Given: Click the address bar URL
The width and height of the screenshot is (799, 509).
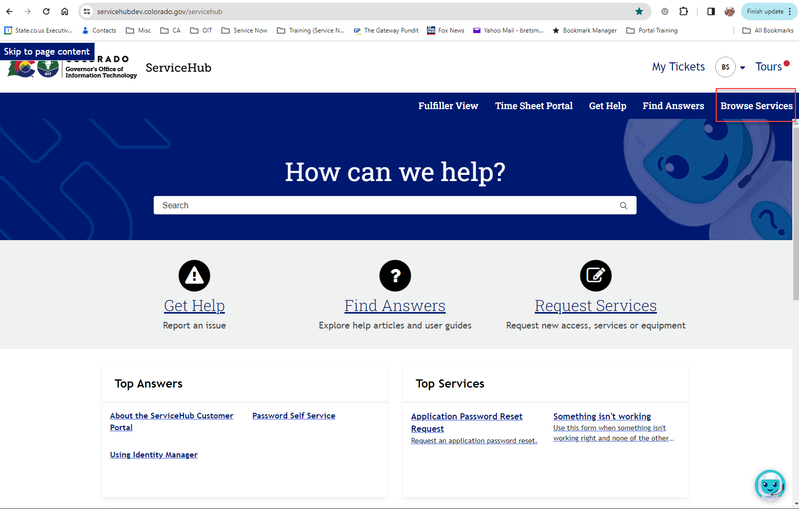Looking at the screenshot, I should 159,11.
